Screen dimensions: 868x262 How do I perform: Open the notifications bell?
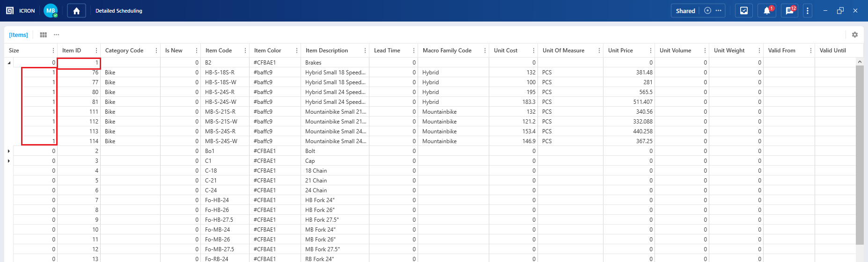767,10
